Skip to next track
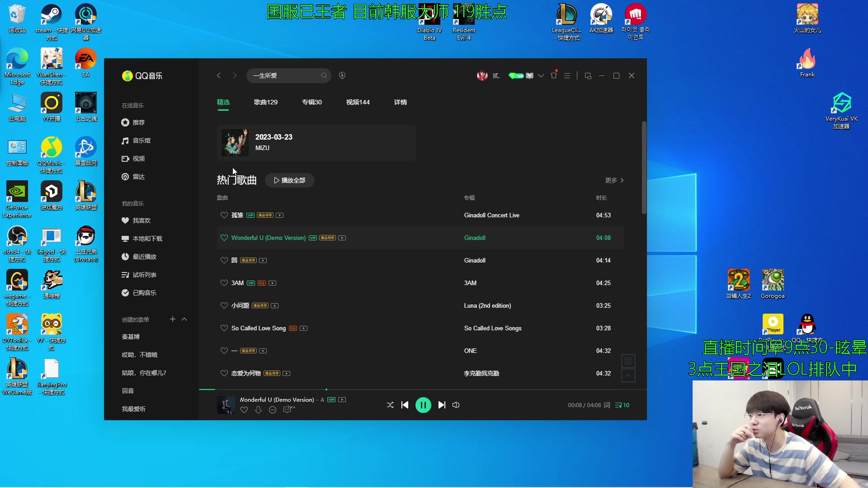Screen dimensions: 868x488 [x=442, y=405]
